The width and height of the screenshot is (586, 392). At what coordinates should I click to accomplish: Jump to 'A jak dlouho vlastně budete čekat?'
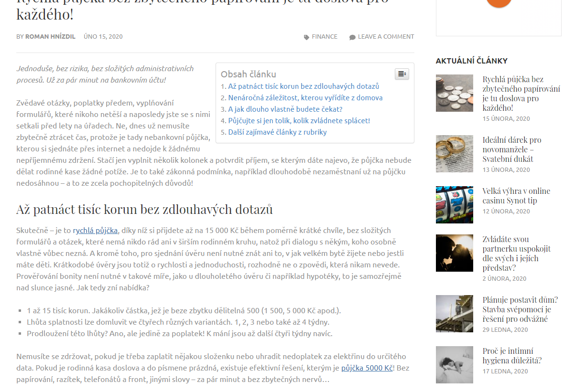pos(285,109)
